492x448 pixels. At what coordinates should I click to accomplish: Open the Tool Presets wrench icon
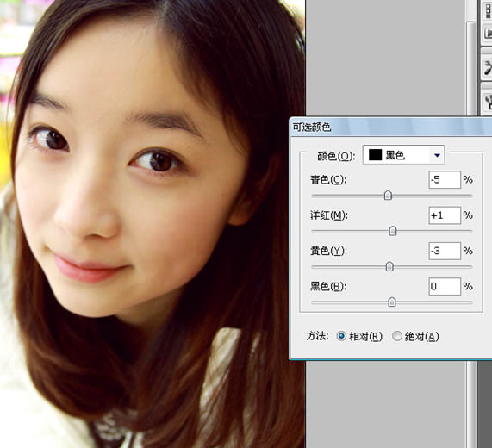(x=488, y=67)
